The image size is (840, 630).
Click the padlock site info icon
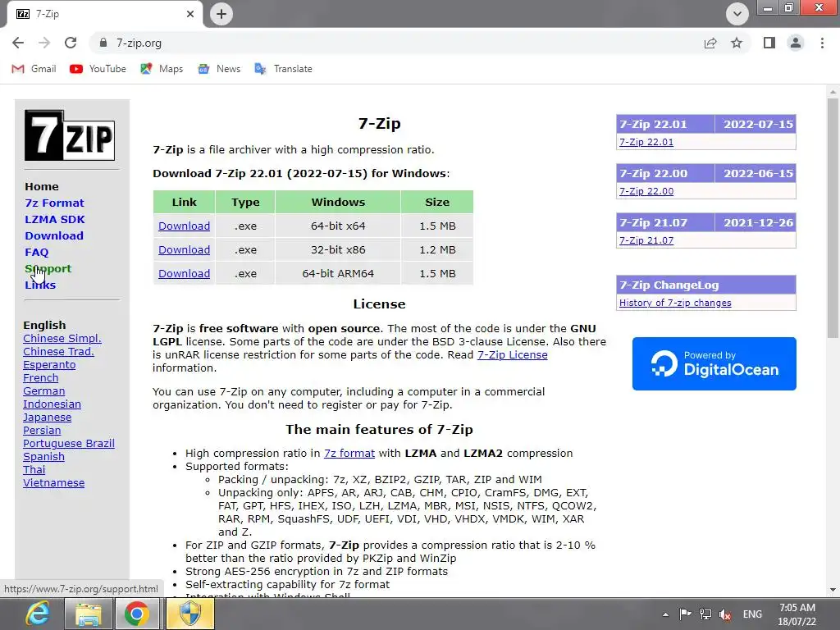tap(103, 43)
